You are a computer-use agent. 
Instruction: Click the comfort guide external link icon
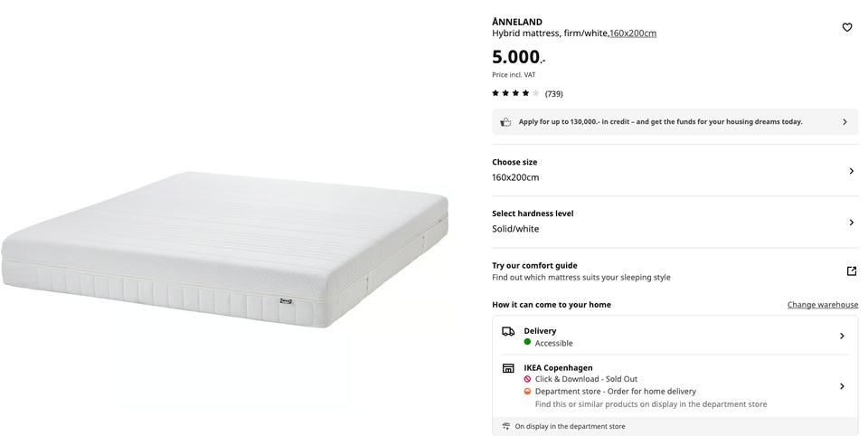pos(851,271)
